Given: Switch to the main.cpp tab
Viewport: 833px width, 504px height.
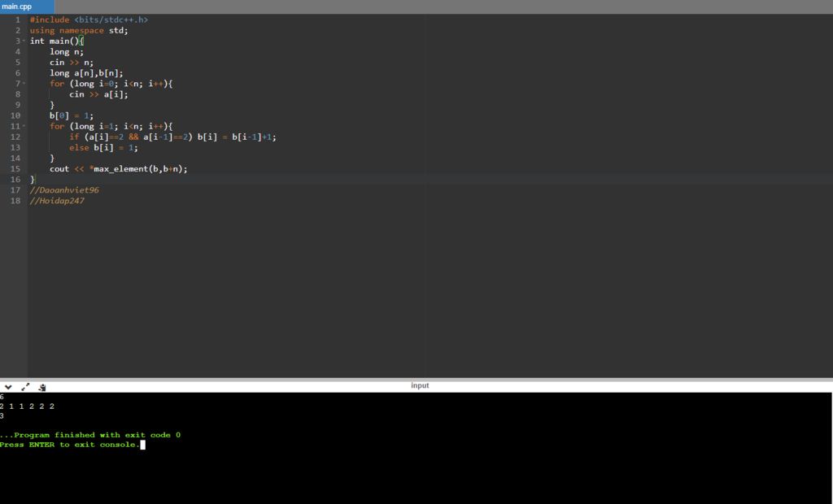Looking at the screenshot, I should [27, 7].
